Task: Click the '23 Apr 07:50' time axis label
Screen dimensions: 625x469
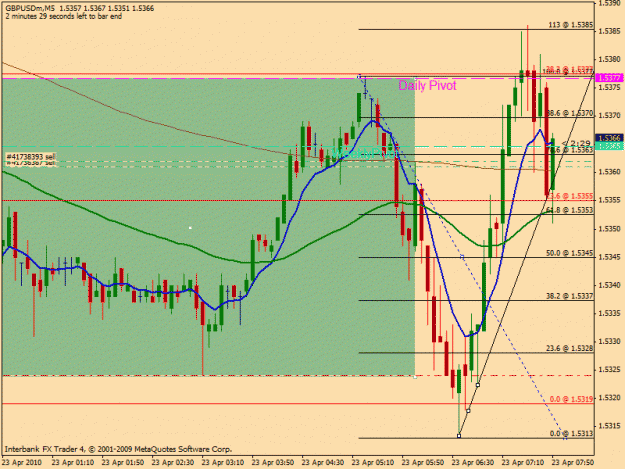Action: 573,463
